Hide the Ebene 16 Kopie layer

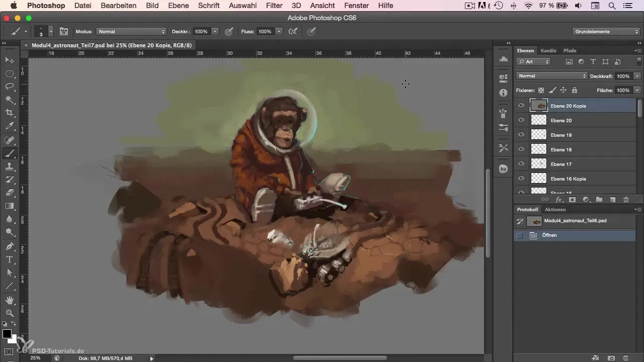[521, 178]
